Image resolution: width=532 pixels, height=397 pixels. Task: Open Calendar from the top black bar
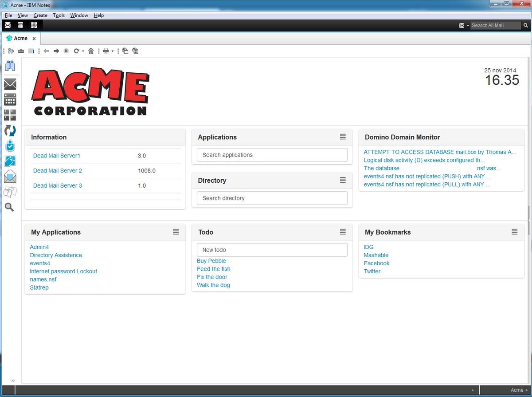coord(20,25)
